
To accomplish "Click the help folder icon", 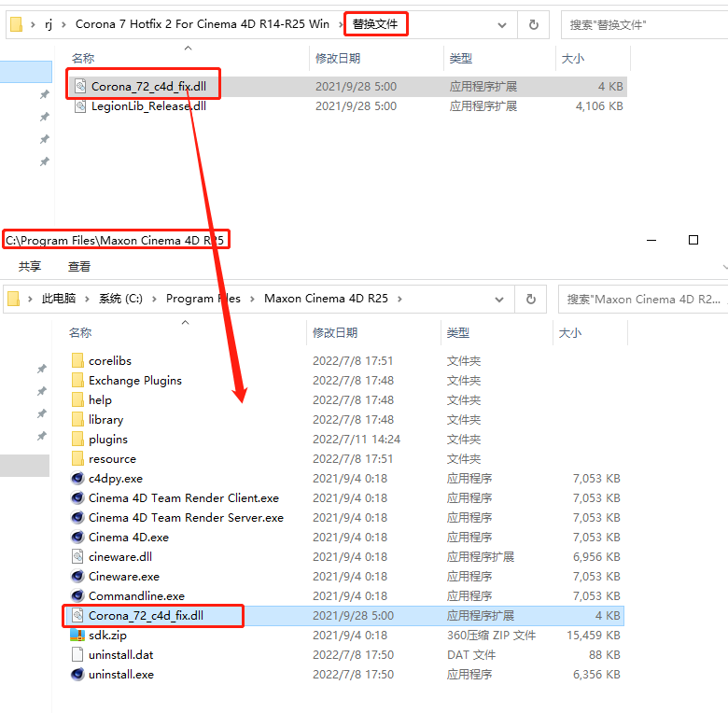I will (77, 399).
